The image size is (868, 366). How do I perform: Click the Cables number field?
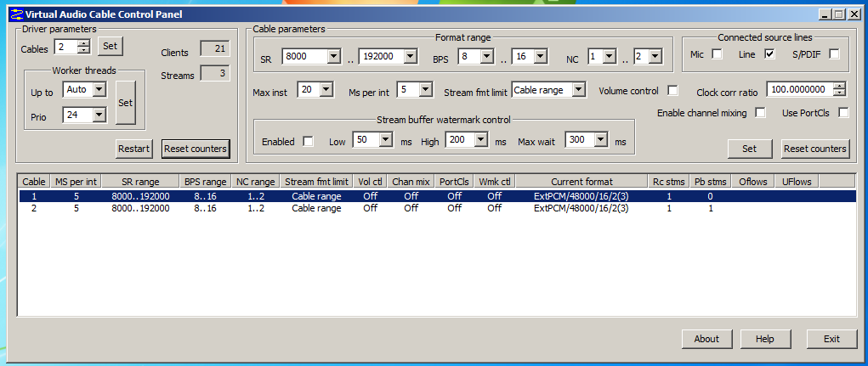tap(65, 47)
